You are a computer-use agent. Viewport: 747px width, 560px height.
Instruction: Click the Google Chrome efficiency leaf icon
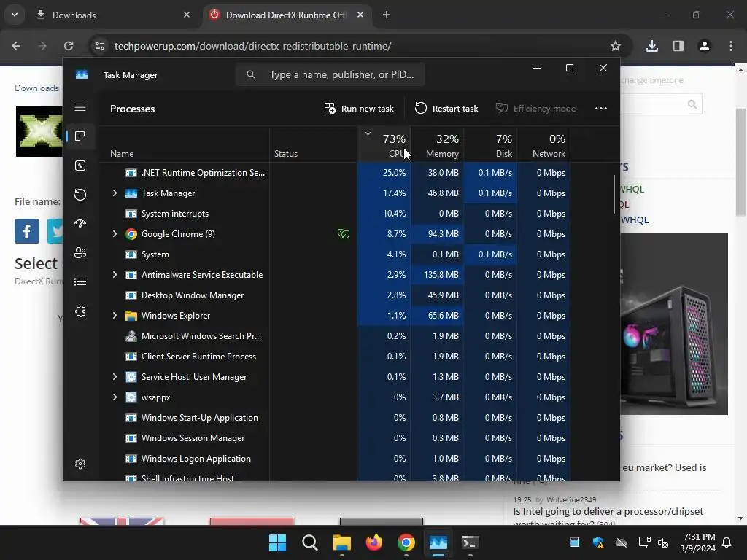[x=344, y=234]
